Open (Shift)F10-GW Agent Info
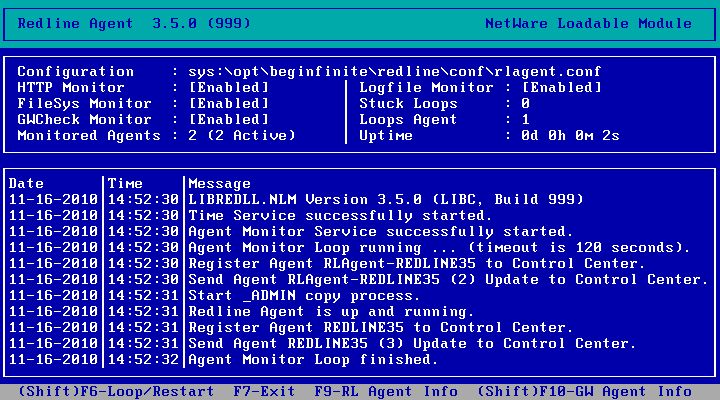This screenshot has height=400, width=720. [x=585, y=392]
